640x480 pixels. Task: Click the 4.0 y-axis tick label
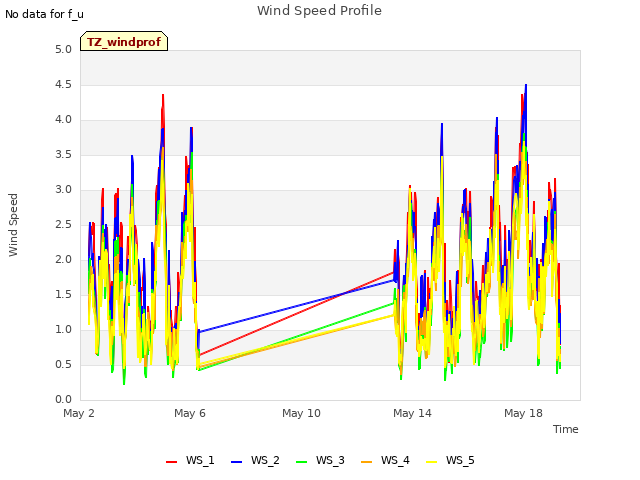coord(63,120)
